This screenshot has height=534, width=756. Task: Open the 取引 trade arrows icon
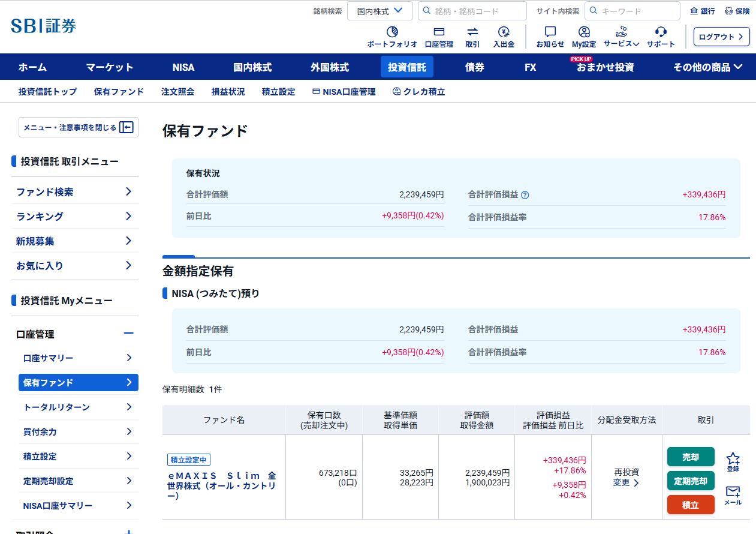pos(472,32)
